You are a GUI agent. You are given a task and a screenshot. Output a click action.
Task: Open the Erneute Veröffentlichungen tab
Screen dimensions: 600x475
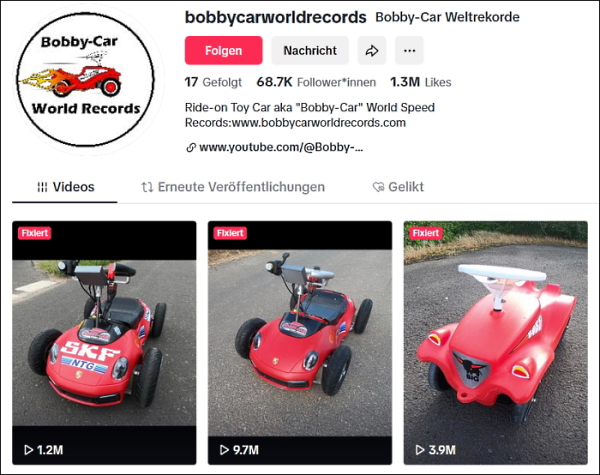pos(233,187)
